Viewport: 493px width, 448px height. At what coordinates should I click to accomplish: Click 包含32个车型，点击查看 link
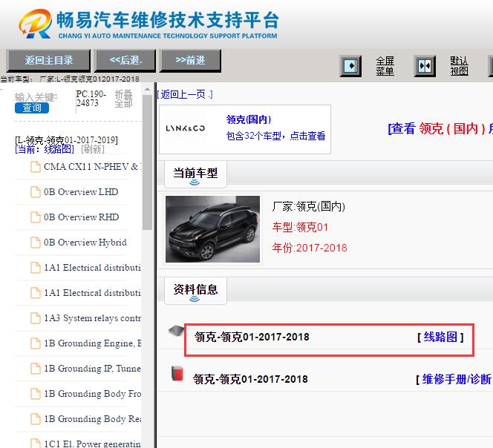pos(275,136)
